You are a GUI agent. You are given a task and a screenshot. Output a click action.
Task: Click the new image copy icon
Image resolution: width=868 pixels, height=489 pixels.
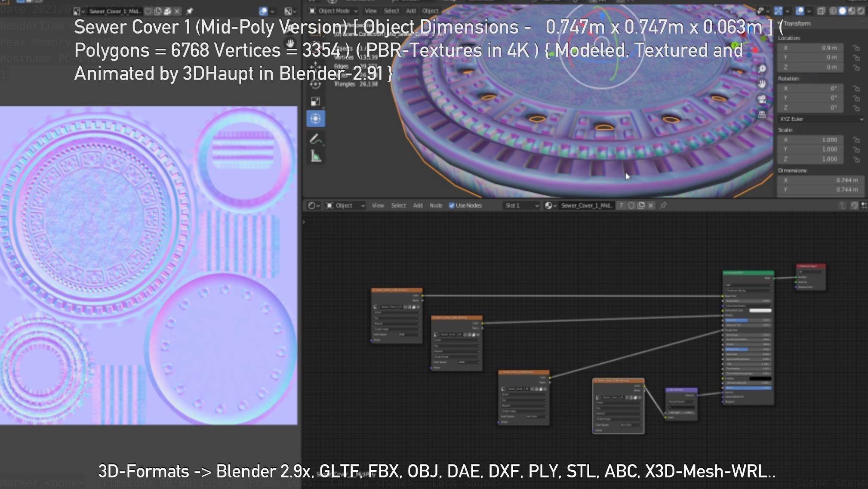click(158, 11)
